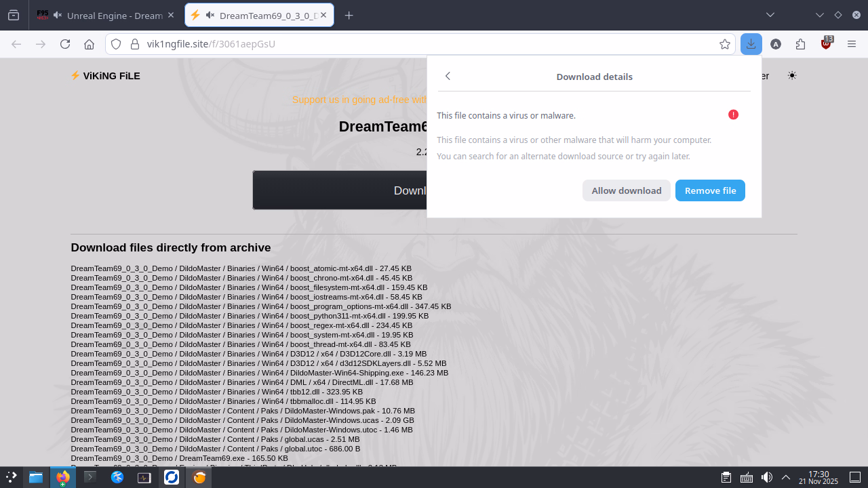This screenshot has width=868, height=488.
Task: Open the blue circular-arrows taskbar app
Action: [172, 477]
